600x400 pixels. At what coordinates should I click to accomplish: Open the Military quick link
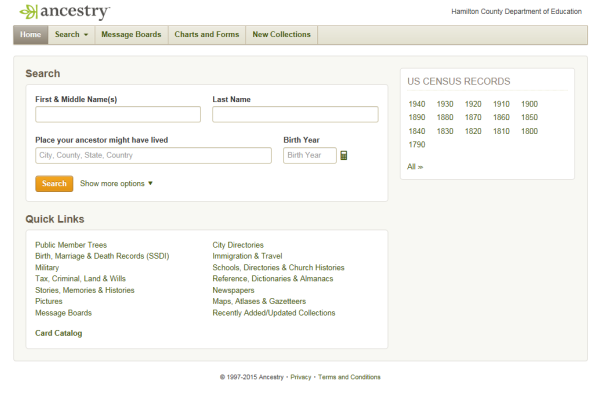(x=47, y=268)
